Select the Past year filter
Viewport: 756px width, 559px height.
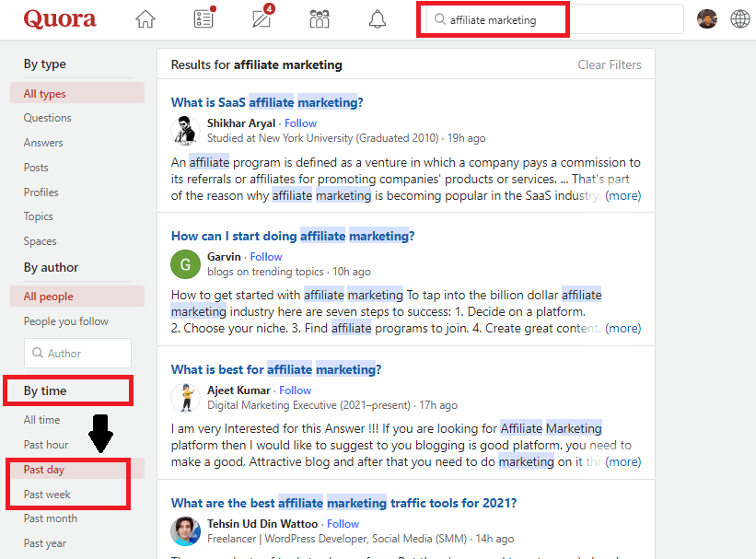(x=45, y=543)
